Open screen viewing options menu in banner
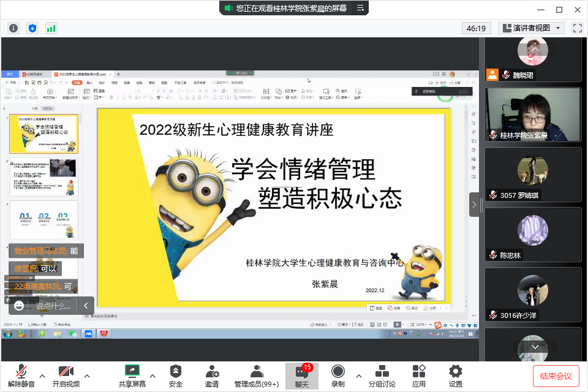The height and width of the screenshot is (392, 588). pos(361,8)
